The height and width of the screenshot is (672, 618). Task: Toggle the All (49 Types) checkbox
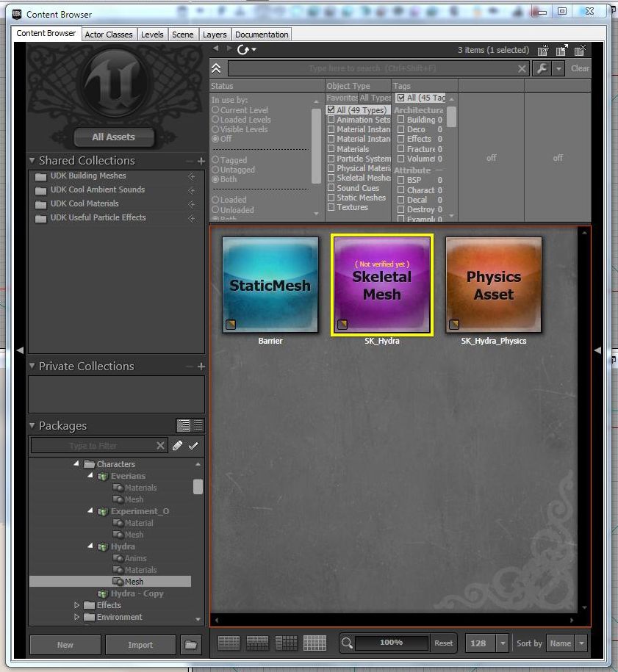click(331, 109)
